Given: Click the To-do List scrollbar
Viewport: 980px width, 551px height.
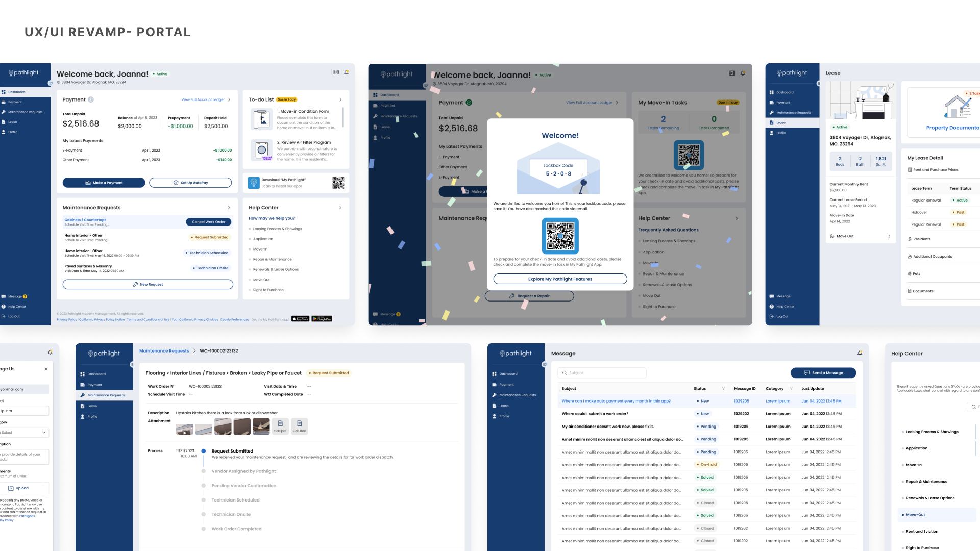Looking at the screenshot, I should point(343,117).
